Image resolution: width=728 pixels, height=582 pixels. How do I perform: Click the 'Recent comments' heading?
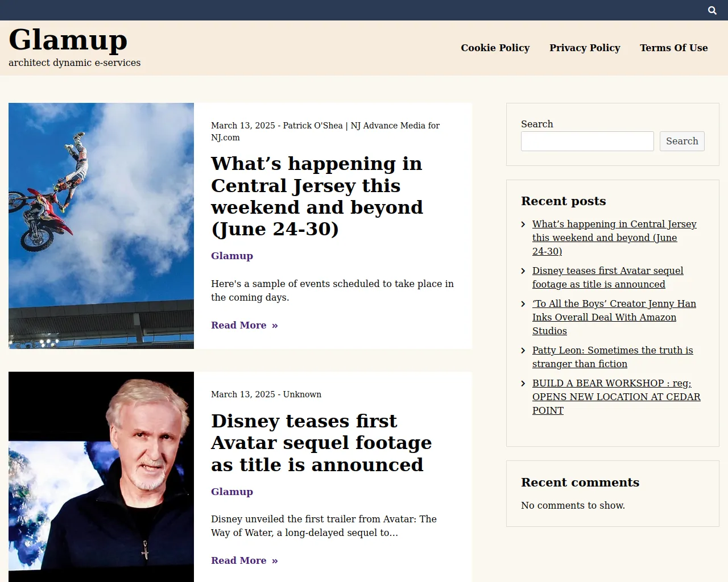tap(580, 483)
